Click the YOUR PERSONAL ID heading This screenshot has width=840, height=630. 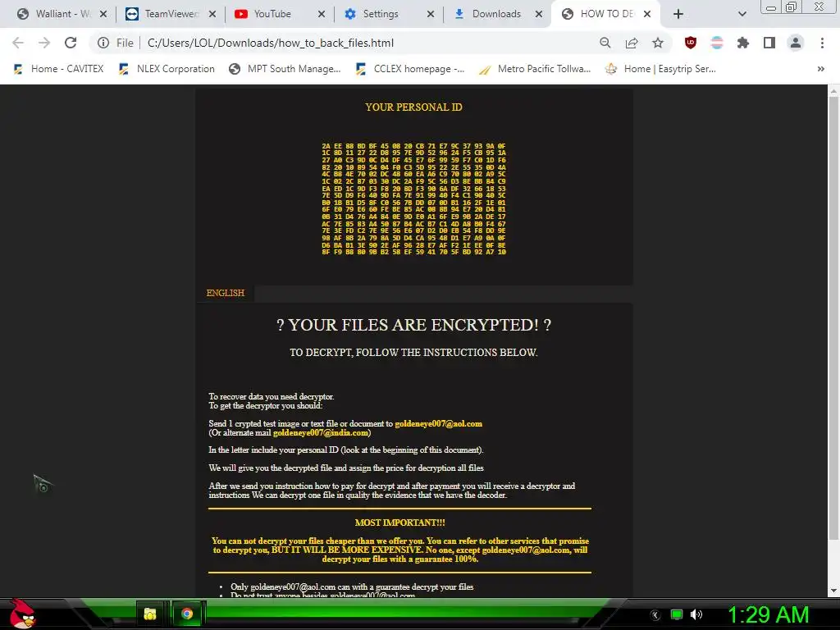click(x=413, y=107)
